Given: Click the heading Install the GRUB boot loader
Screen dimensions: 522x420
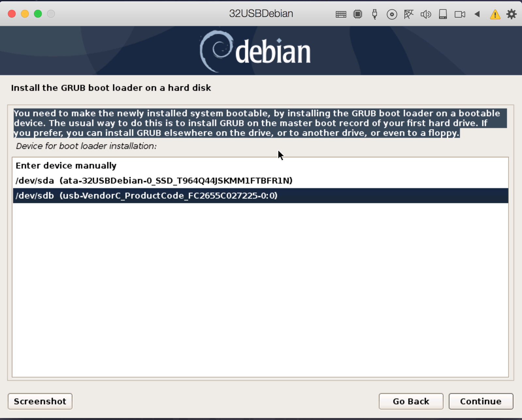Looking at the screenshot, I should coord(111,88).
